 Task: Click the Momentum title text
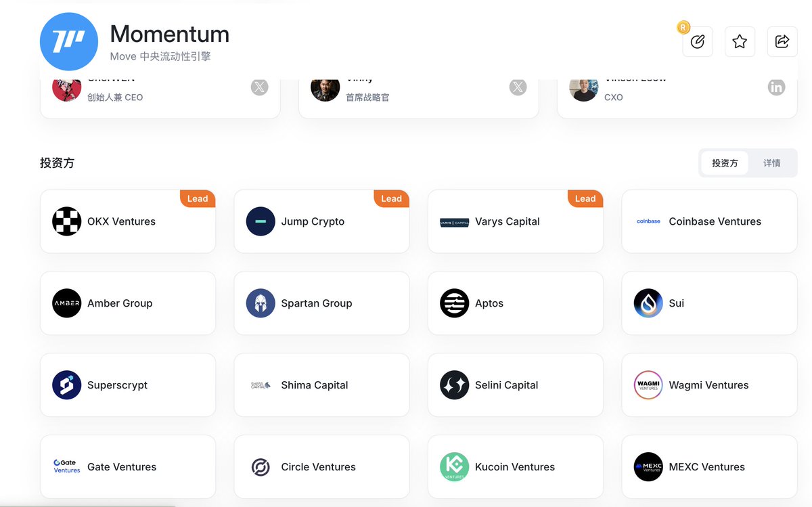click(170, 34)
